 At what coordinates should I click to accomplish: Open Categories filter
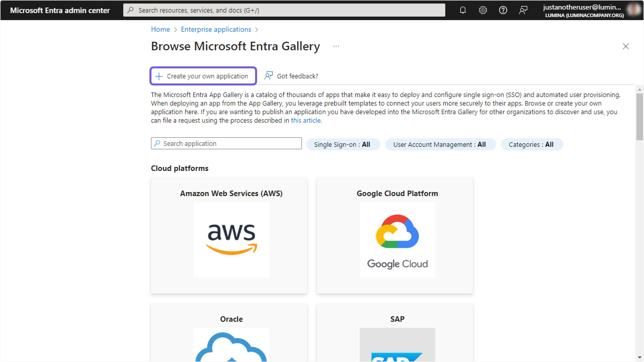532,144
